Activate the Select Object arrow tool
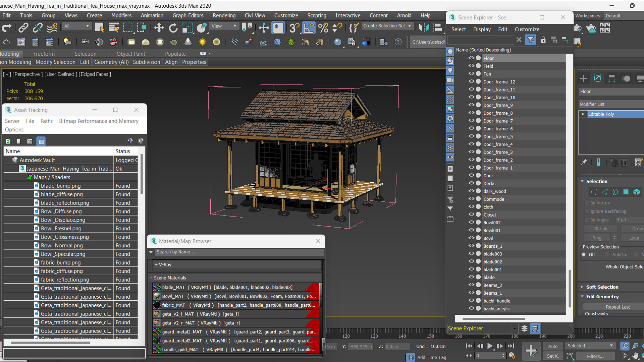 tap(99, 28)
